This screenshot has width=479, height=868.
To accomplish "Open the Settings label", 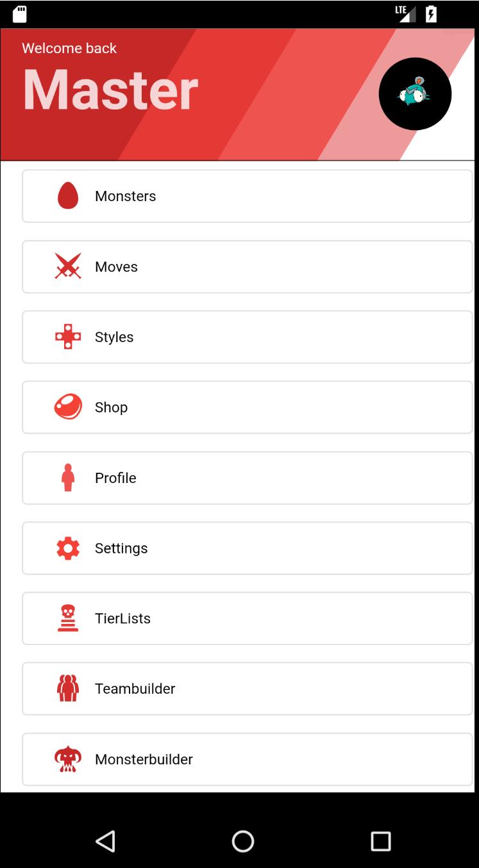I will point(121,548).
